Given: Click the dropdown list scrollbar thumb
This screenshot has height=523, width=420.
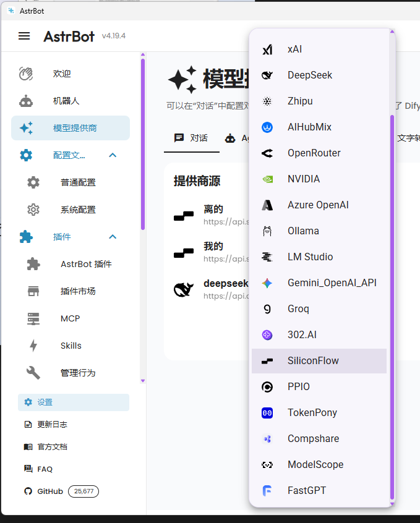Looking at the screenshot, I should 392,307.
